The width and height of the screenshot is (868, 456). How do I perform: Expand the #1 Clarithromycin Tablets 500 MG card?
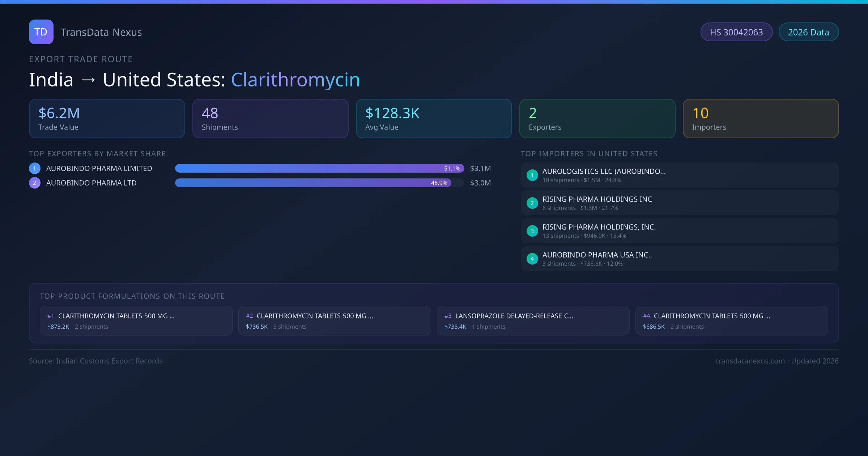pos(136,321)
